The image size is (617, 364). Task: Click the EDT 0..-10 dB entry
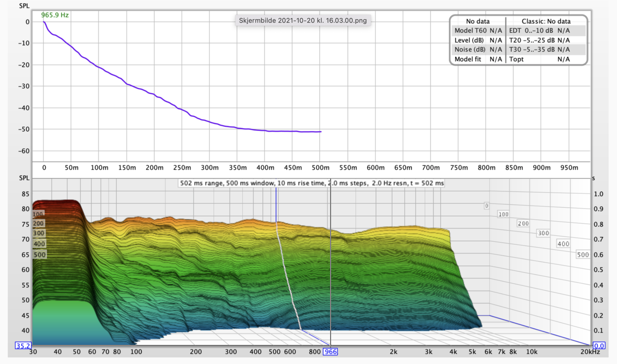[539, 31]
